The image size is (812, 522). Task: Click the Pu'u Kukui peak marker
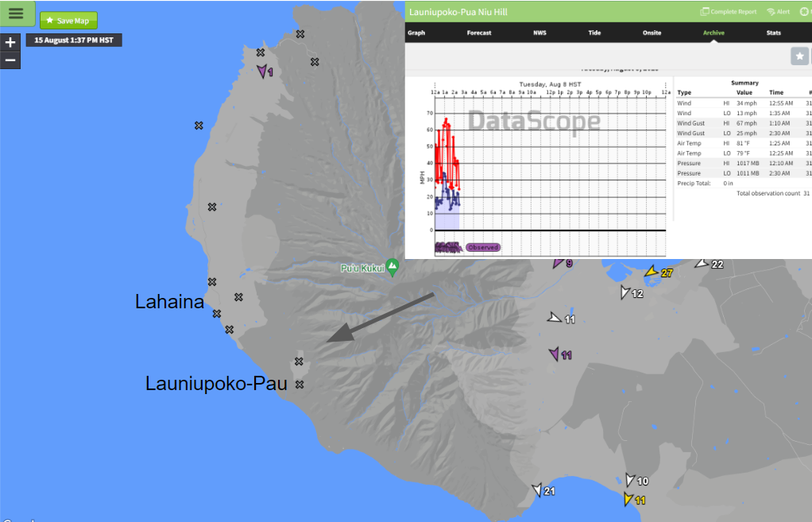pyautogui.click(x=392, y=265)
